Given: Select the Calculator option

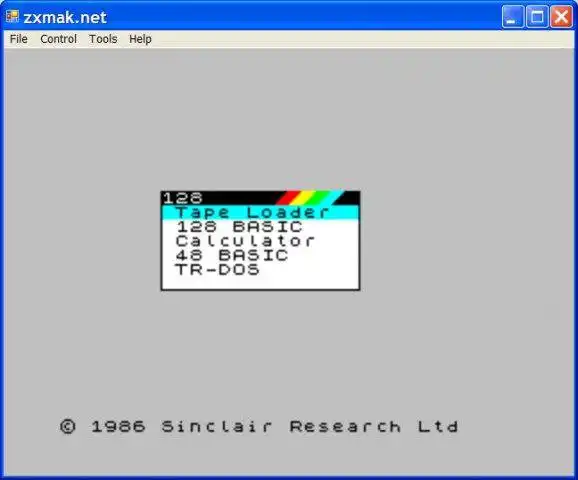Looking at the screenshot, I should coord(260,241).
